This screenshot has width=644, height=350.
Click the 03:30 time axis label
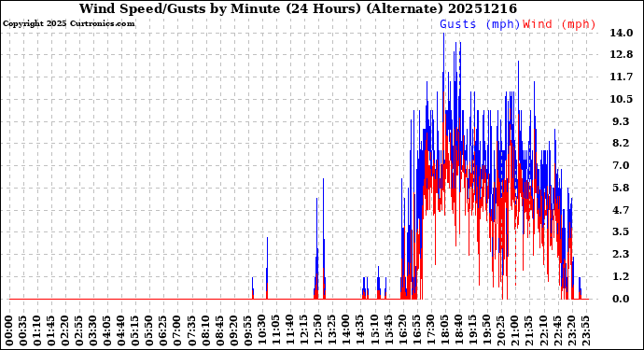(93, 331)
